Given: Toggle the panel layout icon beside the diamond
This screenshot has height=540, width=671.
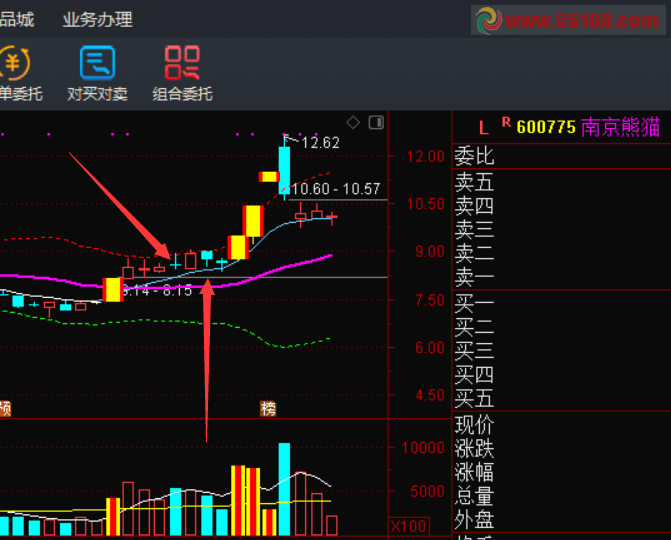Looking at the screenshot, I should pyautogui.click(x=376, y=123).
